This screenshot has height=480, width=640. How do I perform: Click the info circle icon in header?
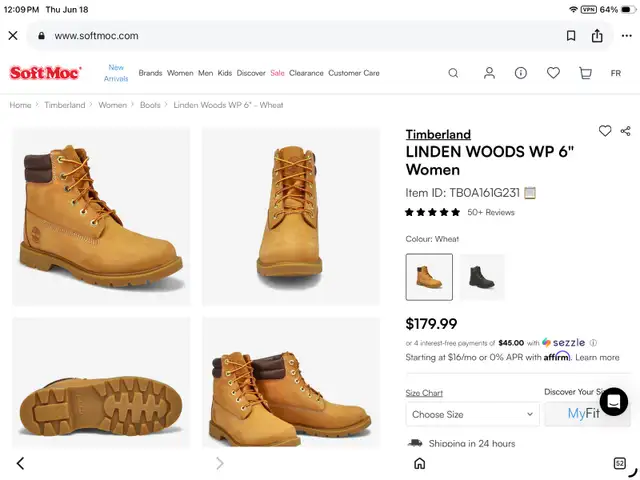[x=521, y=73]
